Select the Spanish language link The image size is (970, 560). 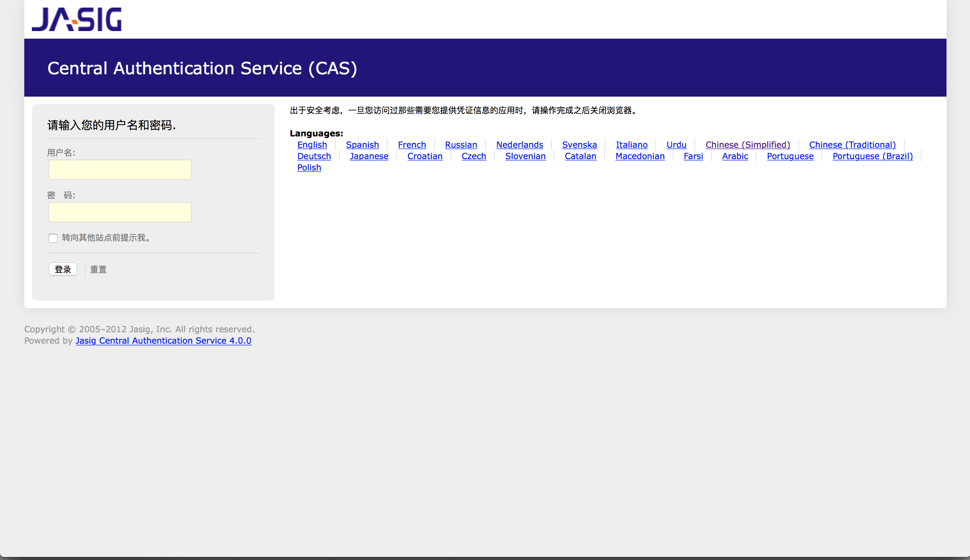[x=362, y=145]
